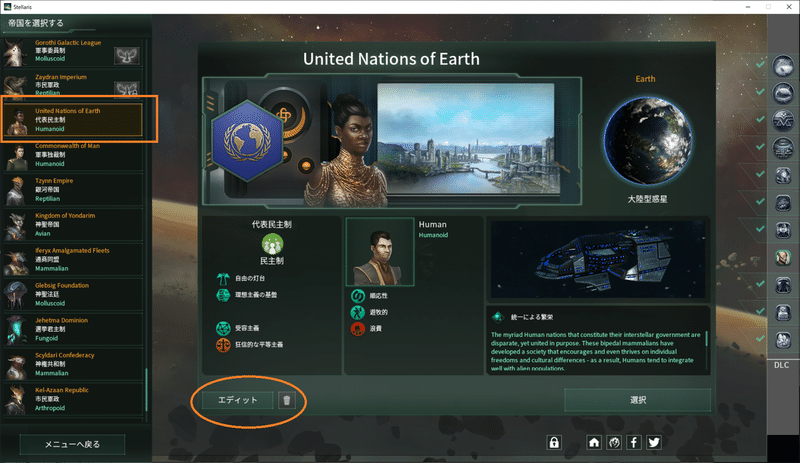Open the Twitter bird icon
The height and width of the screenshot is (463, 800).
[x=654, y=442]
